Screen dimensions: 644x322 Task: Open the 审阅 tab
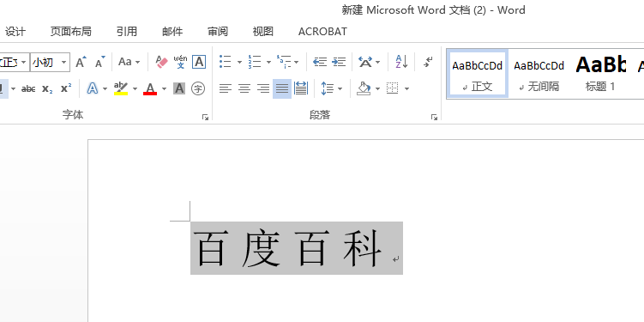[x=218, y=31]
